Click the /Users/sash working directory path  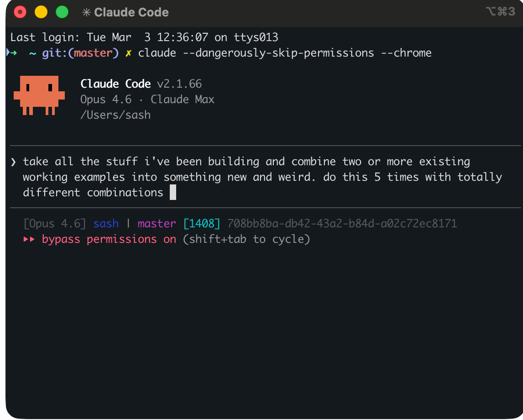point(115,115)
